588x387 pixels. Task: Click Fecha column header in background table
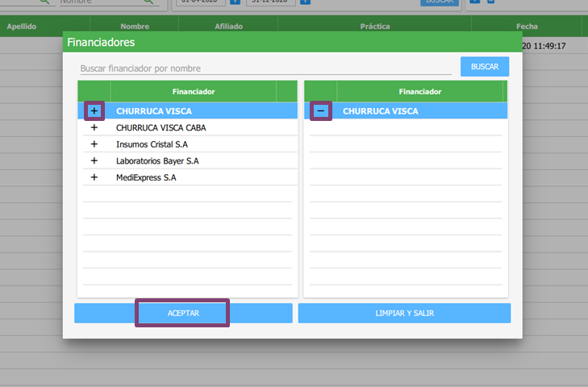pyautogui.click(x=527, y=27)
